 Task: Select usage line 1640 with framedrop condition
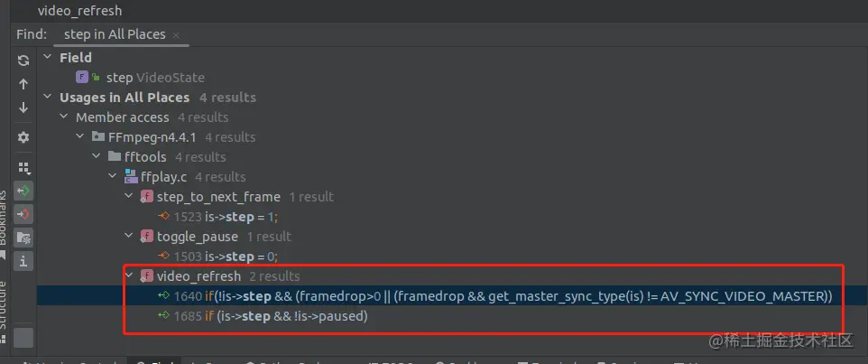503,296
